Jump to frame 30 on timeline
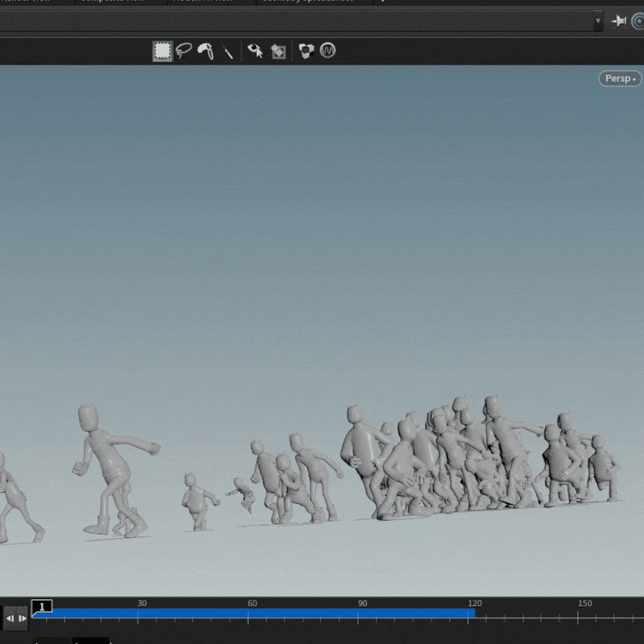 coord(142,603)
